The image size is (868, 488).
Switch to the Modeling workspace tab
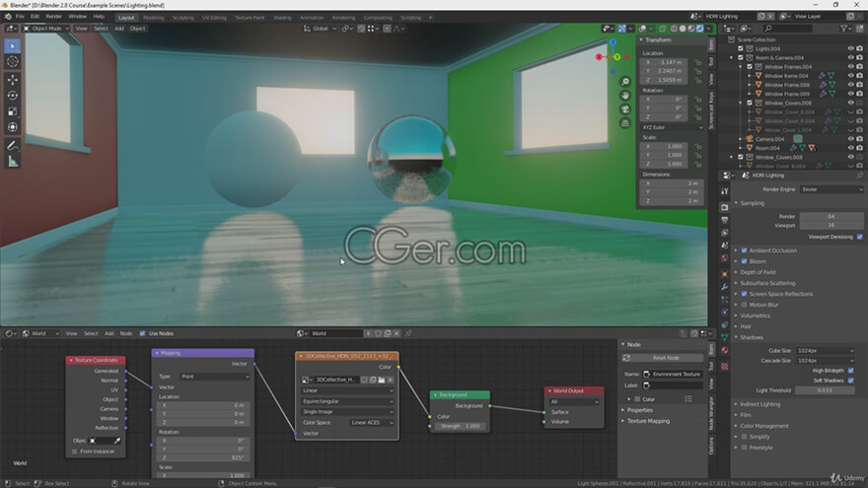click(153, 18)
